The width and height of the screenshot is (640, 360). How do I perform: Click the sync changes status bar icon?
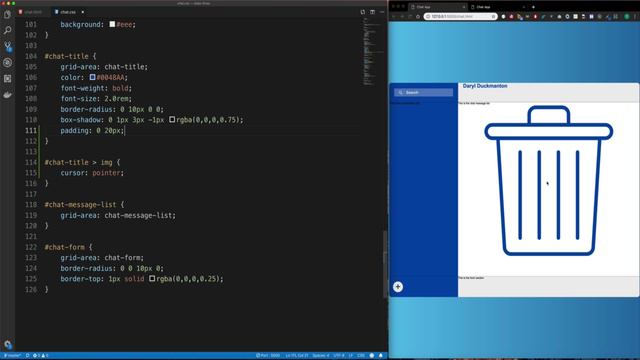pyautogui.click(x=27, y=356)
